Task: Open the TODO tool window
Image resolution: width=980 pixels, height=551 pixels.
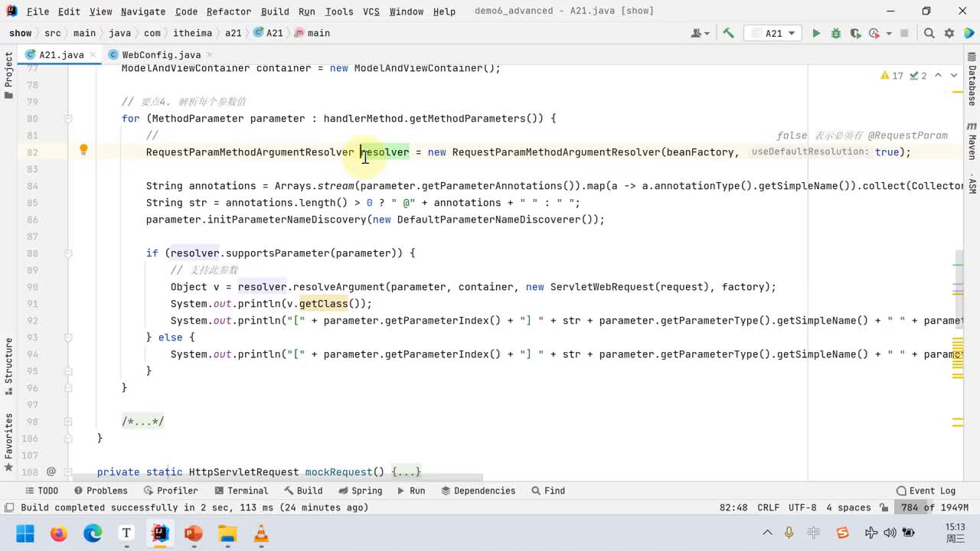Action: [41, 491]
